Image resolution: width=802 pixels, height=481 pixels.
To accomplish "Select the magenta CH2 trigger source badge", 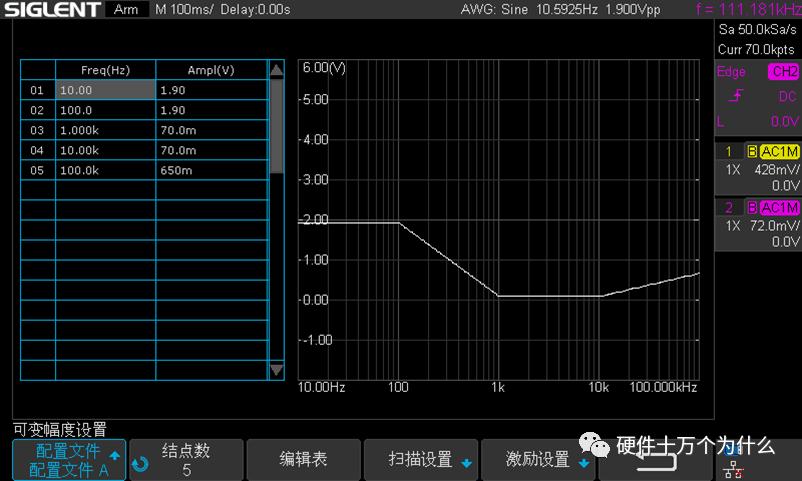I will click(x=783, y=71).
